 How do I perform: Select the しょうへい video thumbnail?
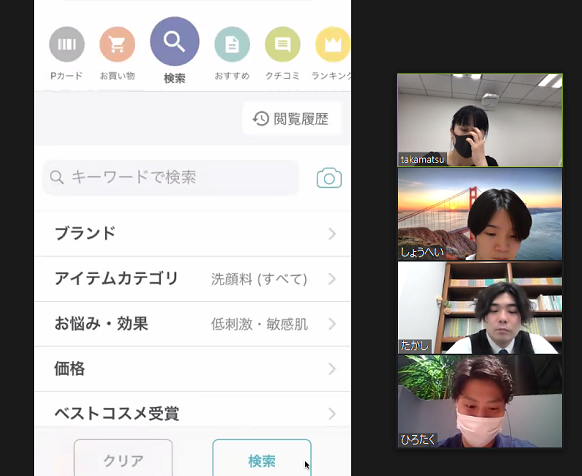480,214
